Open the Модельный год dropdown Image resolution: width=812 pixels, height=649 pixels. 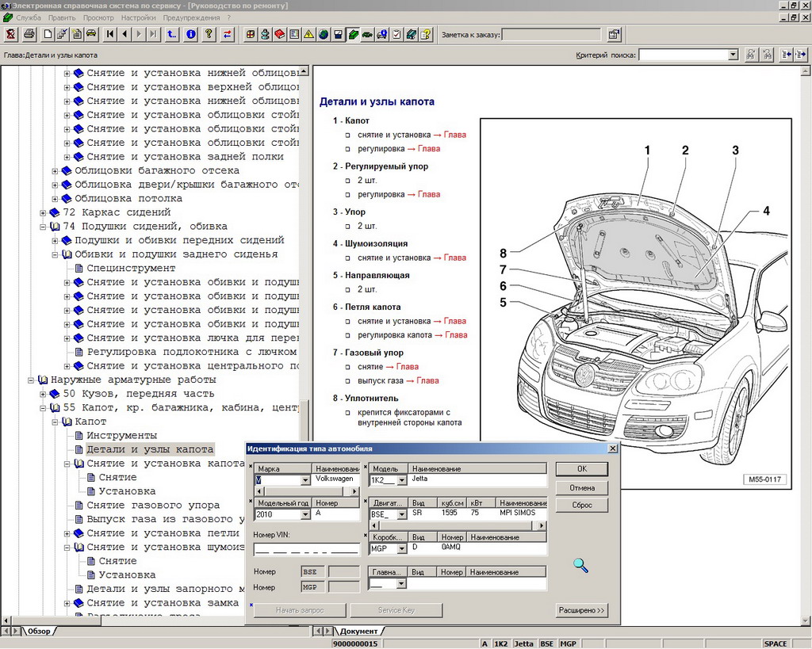pos(305,514)
